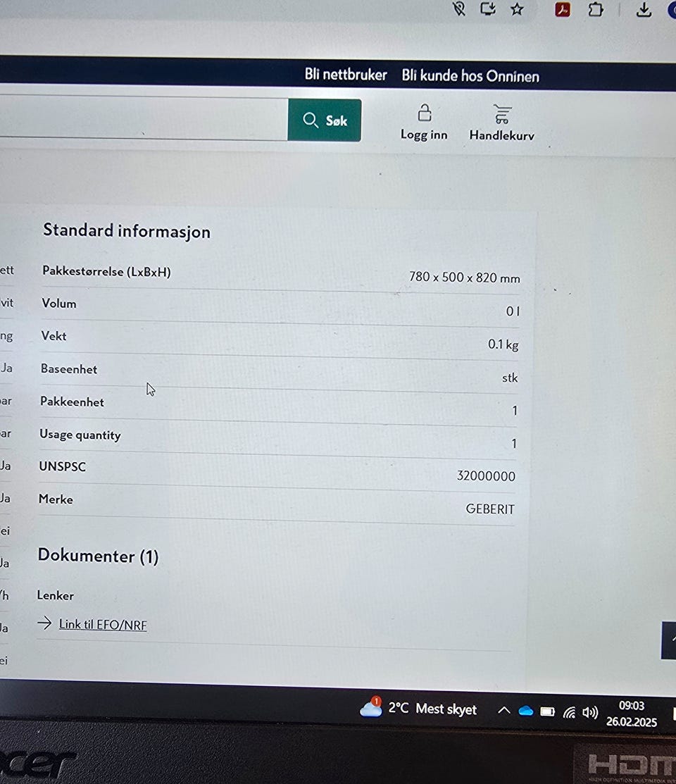Click the Logg inn padlock icon
The height and width of the screenshot is (784, 676).
pyautogui.click(x=424, y=113)
